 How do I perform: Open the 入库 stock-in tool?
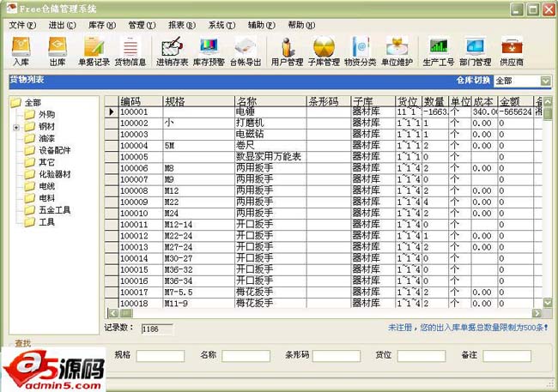click(x=21, y=51)
